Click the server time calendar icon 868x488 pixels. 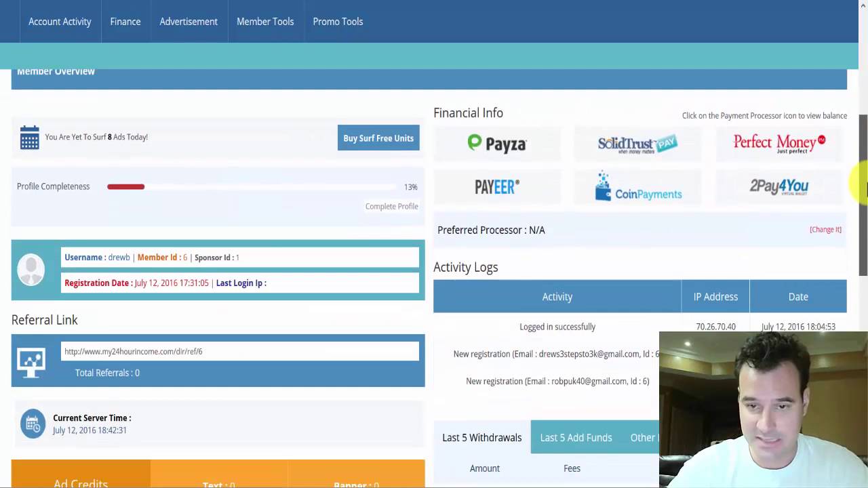tap(33, 424)
